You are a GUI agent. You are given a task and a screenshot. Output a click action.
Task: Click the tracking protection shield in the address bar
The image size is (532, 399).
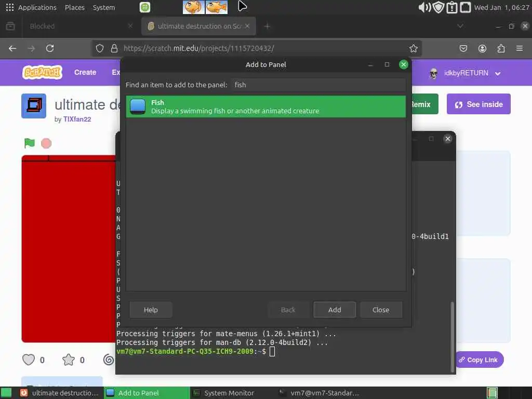coord(99,48)
